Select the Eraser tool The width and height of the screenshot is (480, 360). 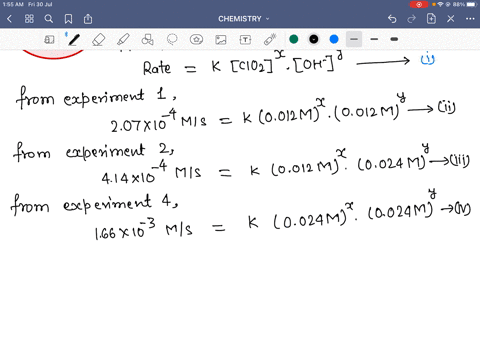click(98, 40)
